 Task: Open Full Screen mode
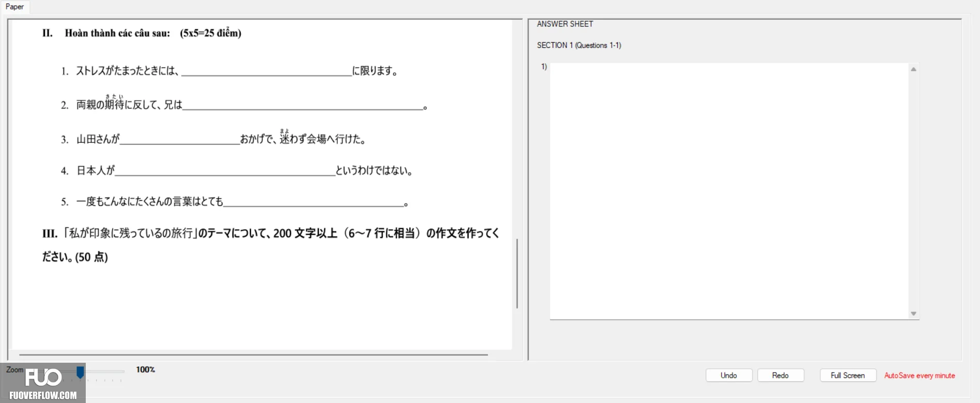(847, 375)
